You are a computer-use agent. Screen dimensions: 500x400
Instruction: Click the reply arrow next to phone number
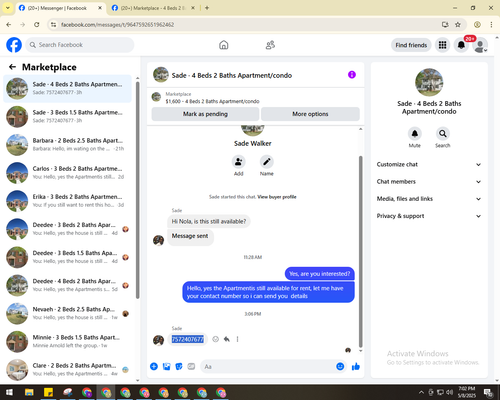pyautogui.click(x=227, y=339)
